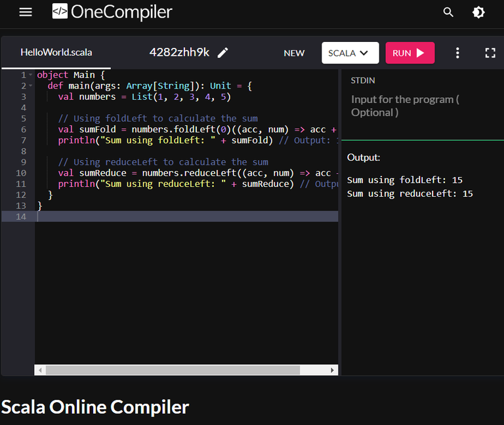Click the comment 'Using foldLeft to calculate the sum'
Viewport: 504px width, 425px height.
pos(157,119)
